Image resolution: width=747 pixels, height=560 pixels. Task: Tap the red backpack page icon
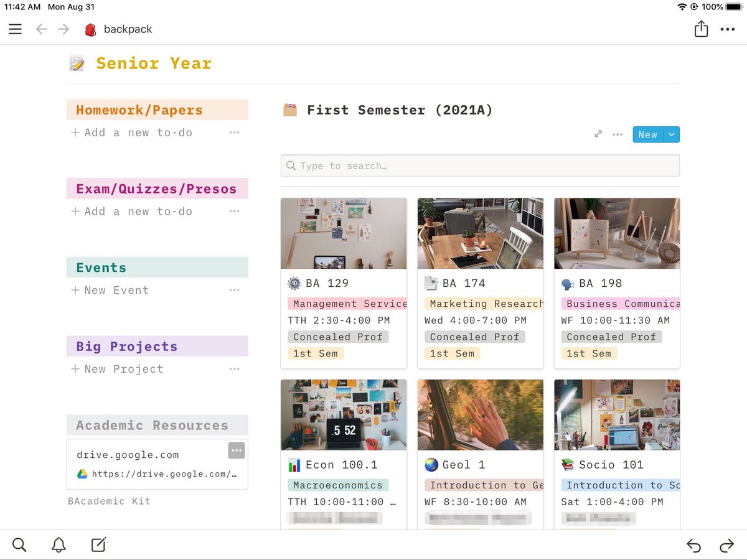click(90, 29)
